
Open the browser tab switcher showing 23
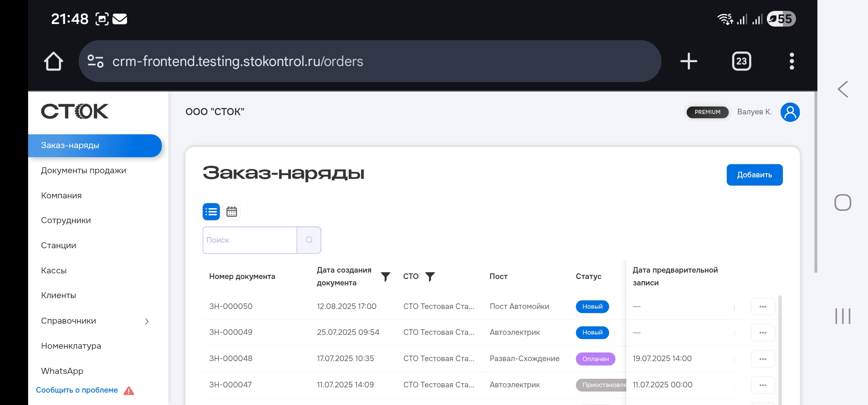(741, 61)
